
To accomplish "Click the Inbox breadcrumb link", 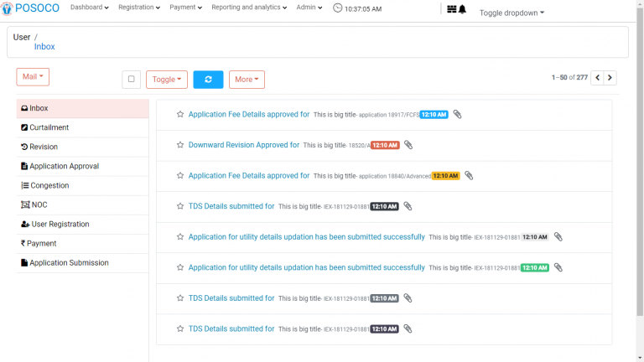I will pyautogui.click(x=44, y=47).
